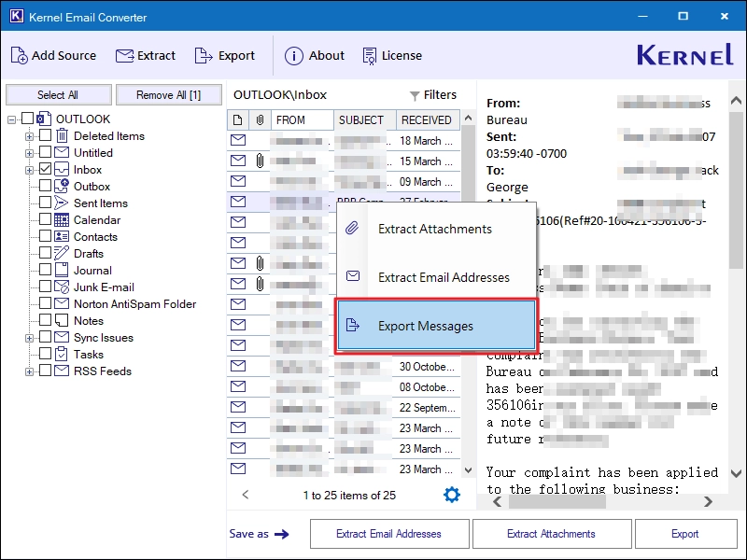Choose Extract Attachments from context menu
The height and width of the screenshot is (560, 747).
[x=436, y=229]
